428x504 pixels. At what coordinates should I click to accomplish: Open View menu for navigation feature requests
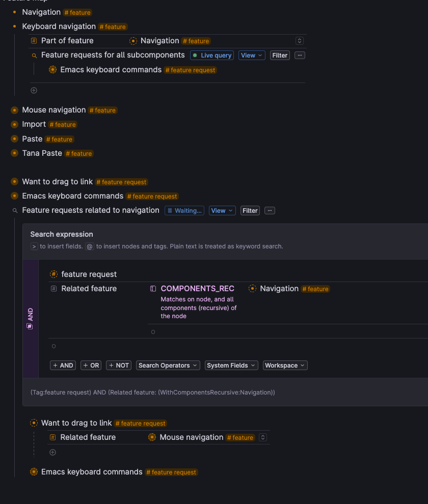point(222,211)
